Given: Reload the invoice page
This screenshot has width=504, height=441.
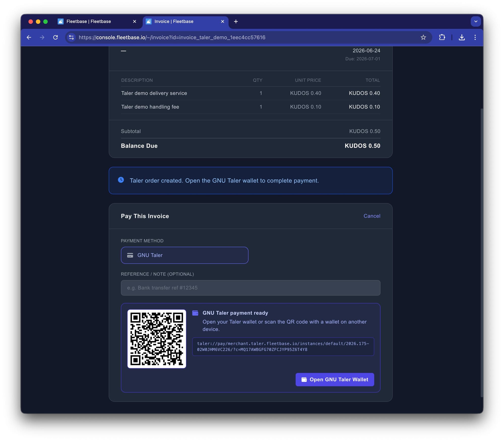Looking at the screenshot, I should pyautogui.click(x=55, y=37).
